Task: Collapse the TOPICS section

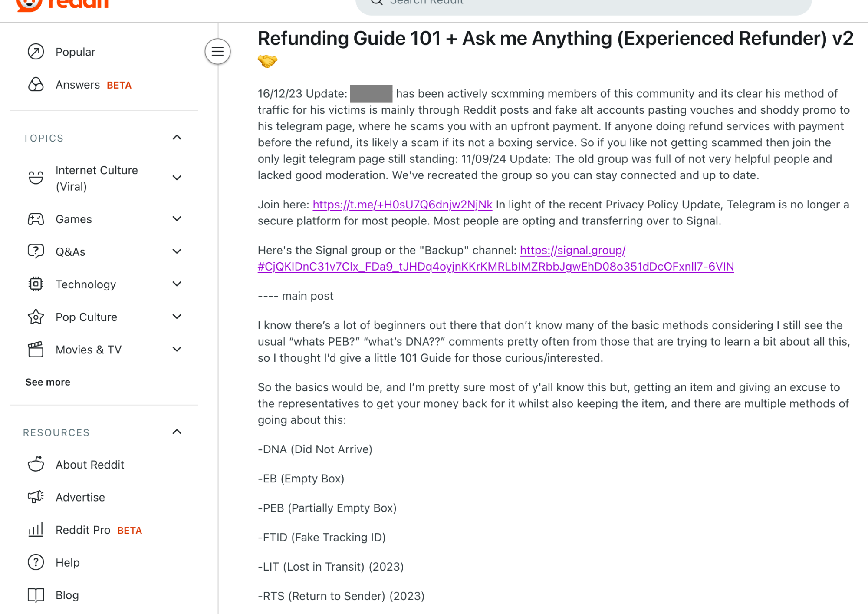Action: 177,138
